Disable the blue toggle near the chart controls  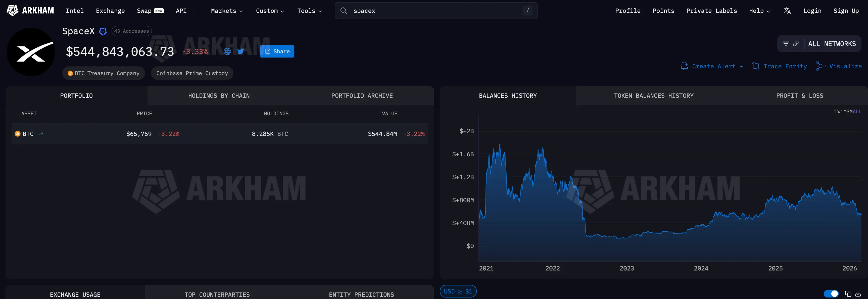pyautogui.click(x=832, y=293)
